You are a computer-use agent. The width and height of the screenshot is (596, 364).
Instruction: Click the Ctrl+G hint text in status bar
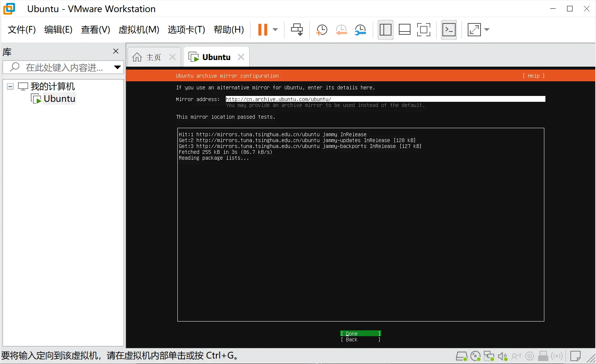pyautogui.click(x=121, y=356)
